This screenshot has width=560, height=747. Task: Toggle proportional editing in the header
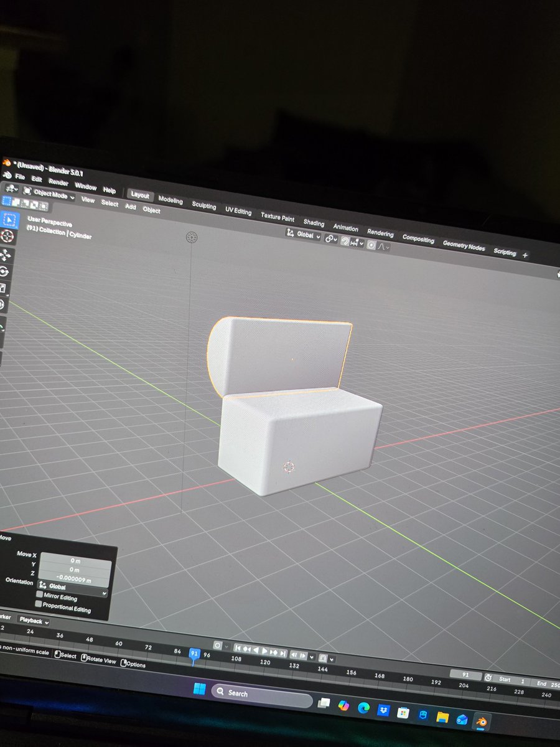[x=372, y=245]
